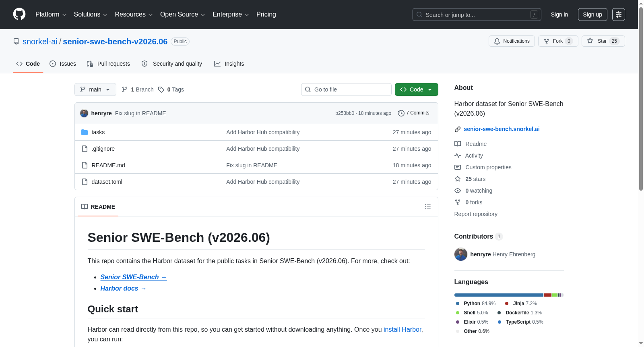Open the Report repository link
644x347 pixels.
tap(476, 214)
